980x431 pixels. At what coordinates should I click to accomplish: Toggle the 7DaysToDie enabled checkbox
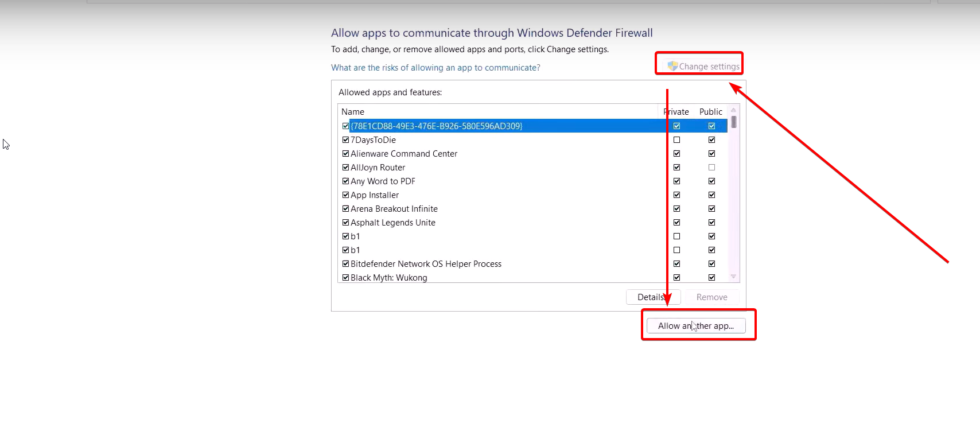click(345, 140)
